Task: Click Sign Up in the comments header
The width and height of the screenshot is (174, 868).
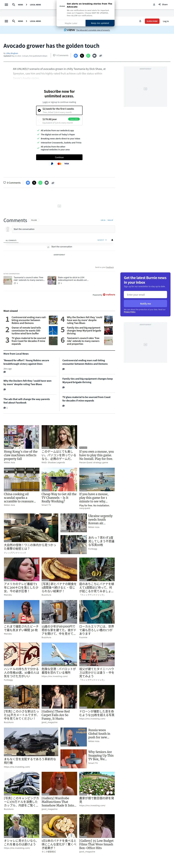Action: pos(110,220)
